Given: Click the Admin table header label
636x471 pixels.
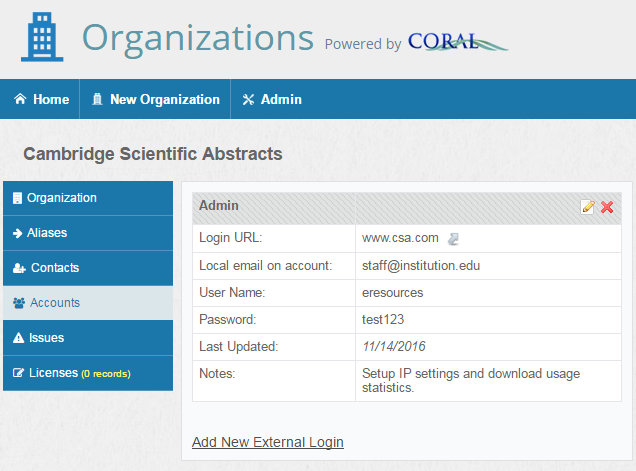Looking at the screenshot, I should tap(219, 205).
